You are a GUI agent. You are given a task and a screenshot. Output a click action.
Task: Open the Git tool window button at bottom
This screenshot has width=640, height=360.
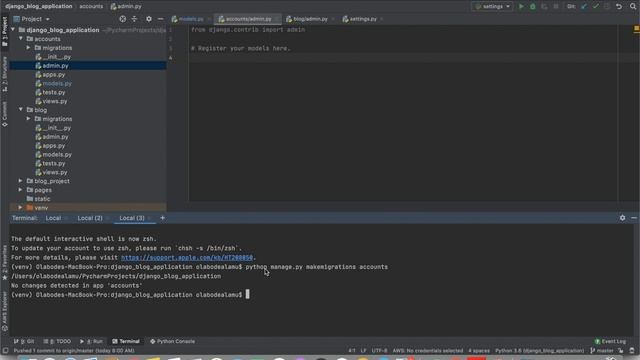tap(24, 341)
